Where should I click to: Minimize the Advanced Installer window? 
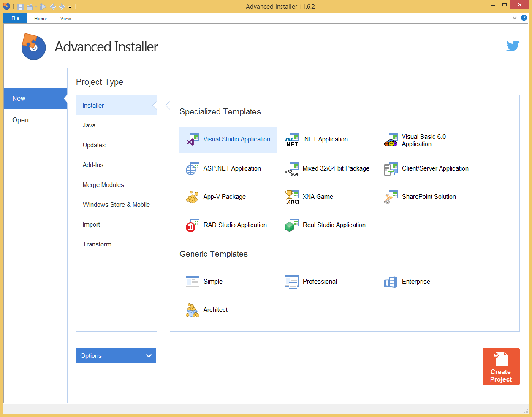point(494,5)
